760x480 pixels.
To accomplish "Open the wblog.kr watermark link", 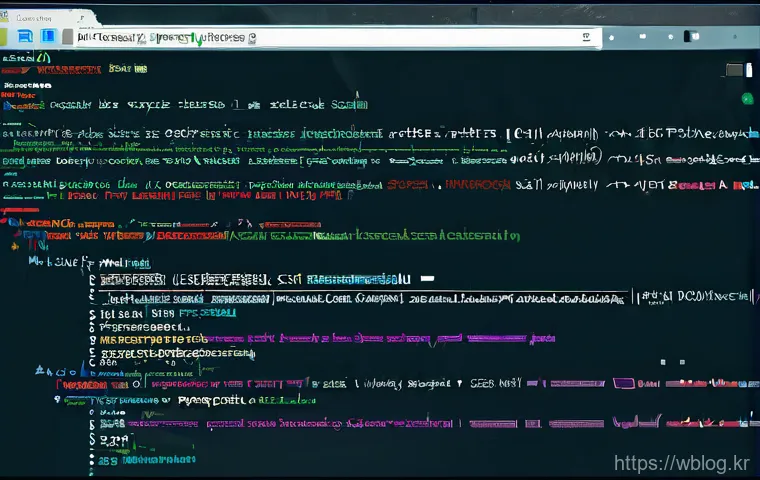I will pyautogui.click(x=681, y=463).
